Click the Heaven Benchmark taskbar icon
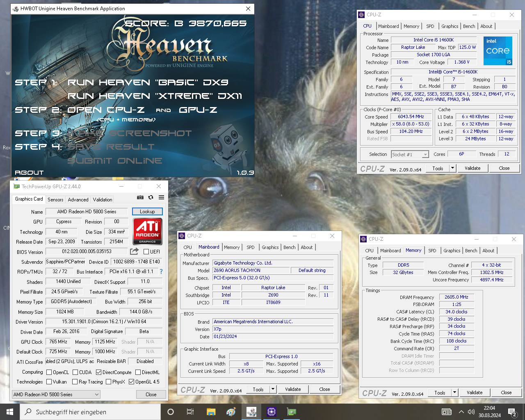525x420 pixels. [251, 412]
